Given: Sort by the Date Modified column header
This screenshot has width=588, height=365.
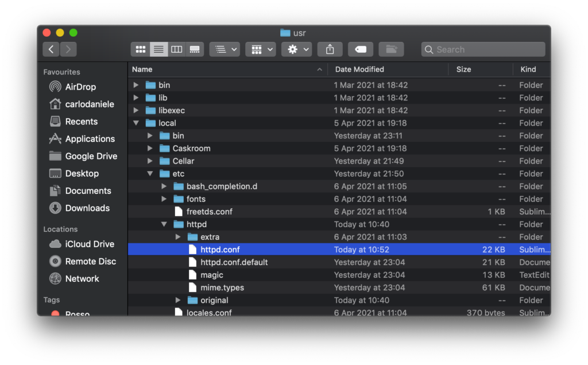Looking at the screenshot, I should click(x=388, y=69).
